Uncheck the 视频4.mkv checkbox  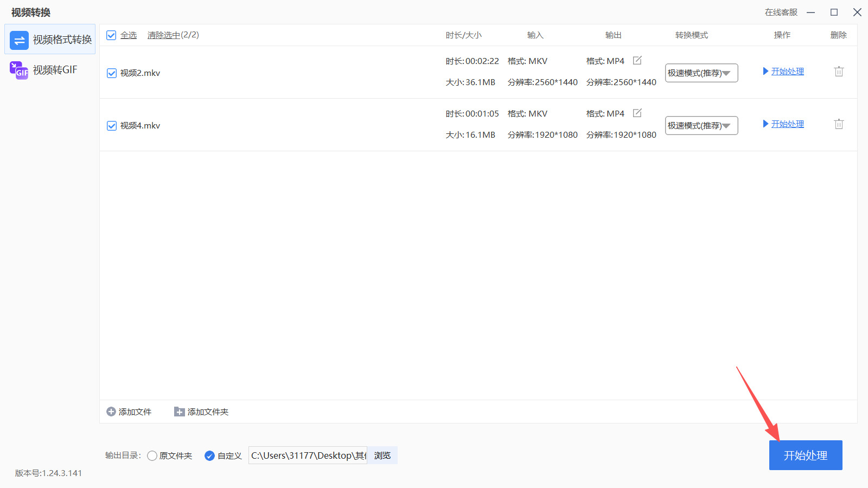pyautogui.click(x=112, y=126)
